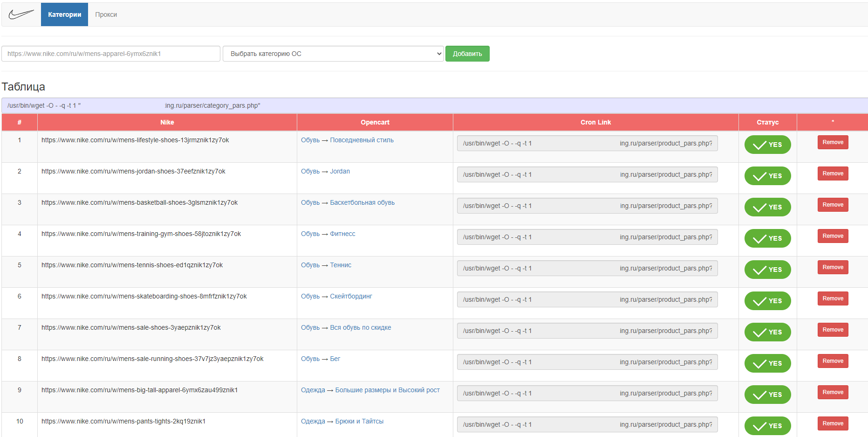This screenshot has width=868, height=437.
Task: Open the Jordan category link
Action: (x=340, y=171)
